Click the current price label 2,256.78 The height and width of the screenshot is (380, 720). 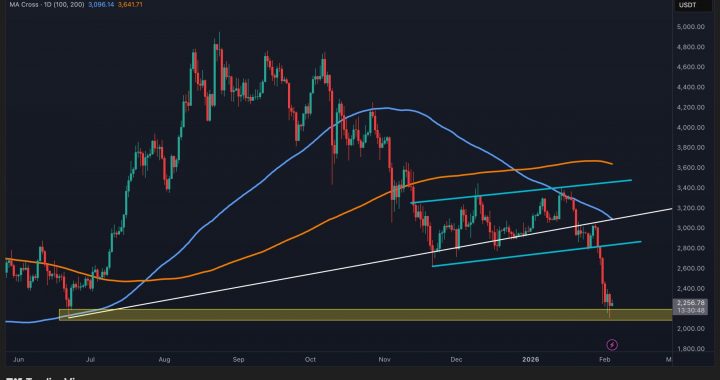pyautogui.click(x=691, y=303)
